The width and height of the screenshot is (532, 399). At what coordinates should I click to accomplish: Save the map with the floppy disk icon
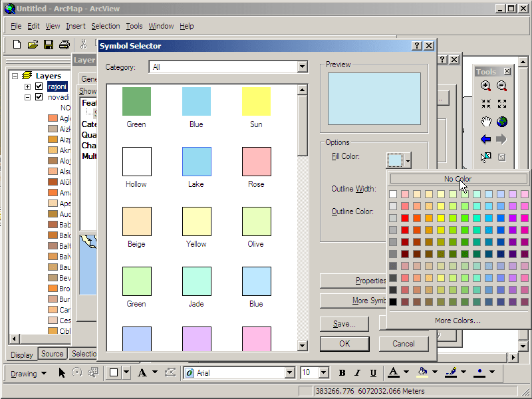[x=49, y=45]
